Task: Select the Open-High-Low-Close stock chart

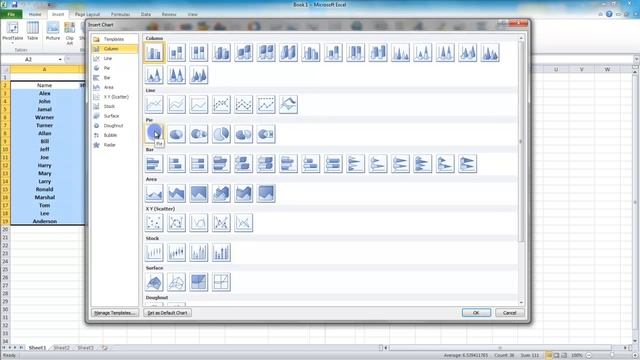Action: tap(176, 252)
